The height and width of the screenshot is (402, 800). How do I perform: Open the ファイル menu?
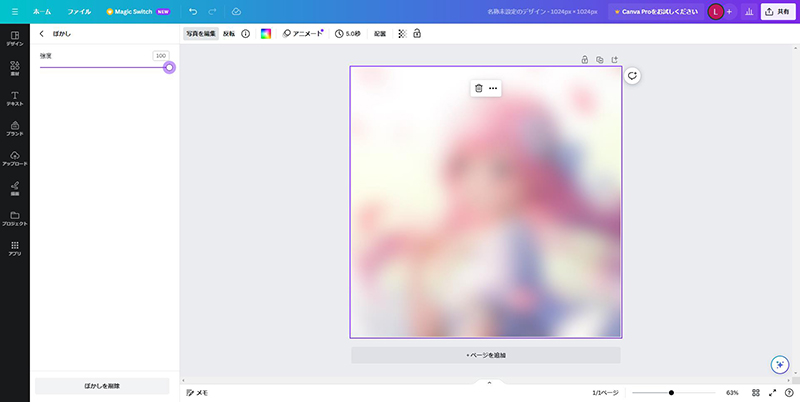click(79, 11)
